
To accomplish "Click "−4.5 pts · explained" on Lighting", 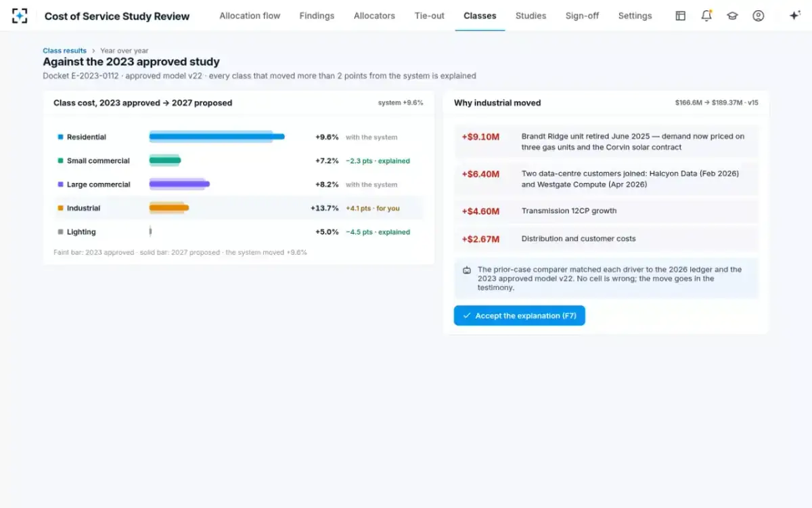I will pos(378,232).
